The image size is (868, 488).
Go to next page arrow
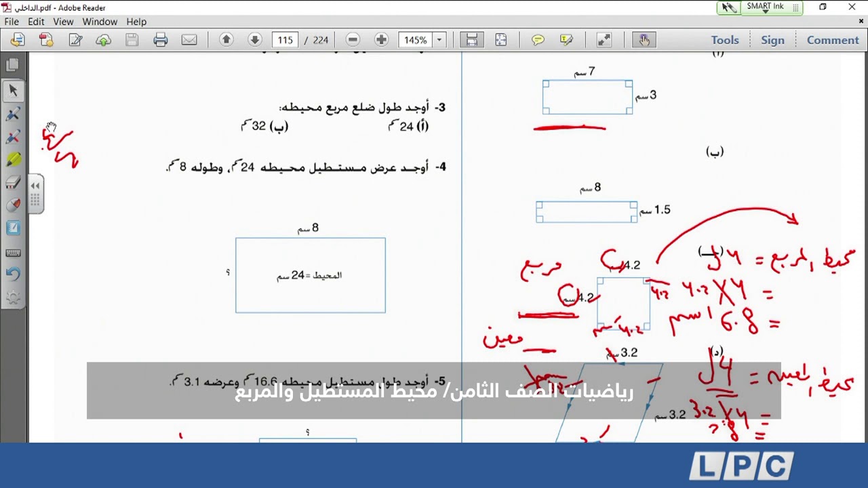tap(255, 40)
